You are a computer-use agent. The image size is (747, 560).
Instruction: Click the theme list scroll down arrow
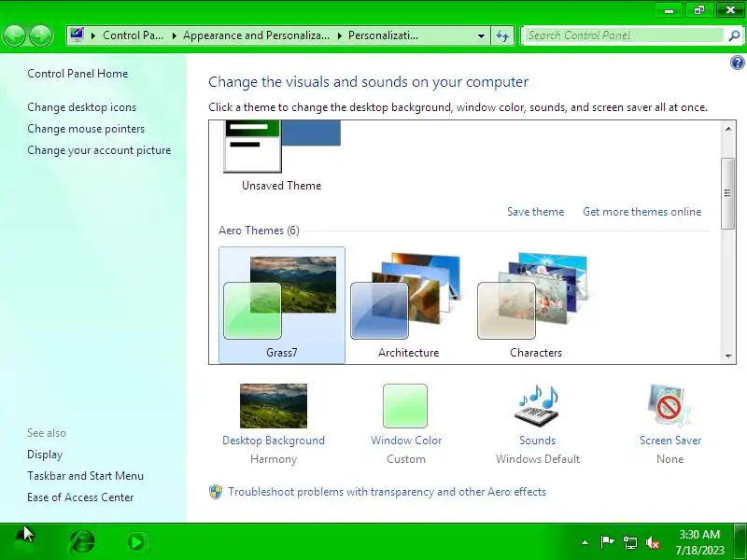coord(728,356)
